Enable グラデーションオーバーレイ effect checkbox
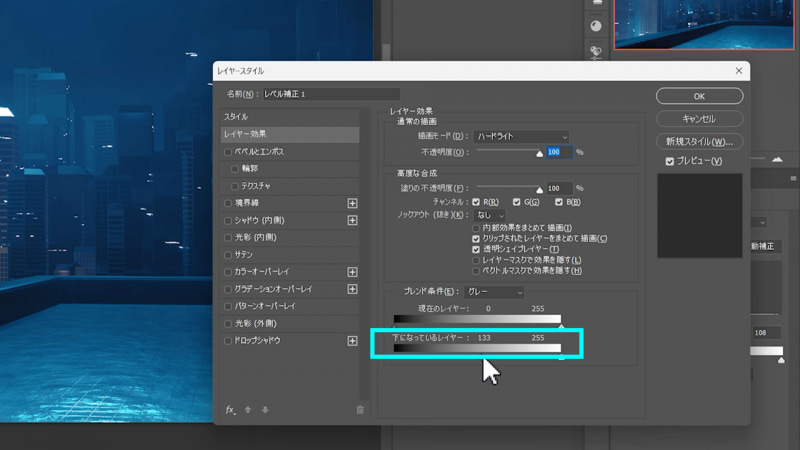The width and height of the screenshot is (800, 450). [228, 289]
